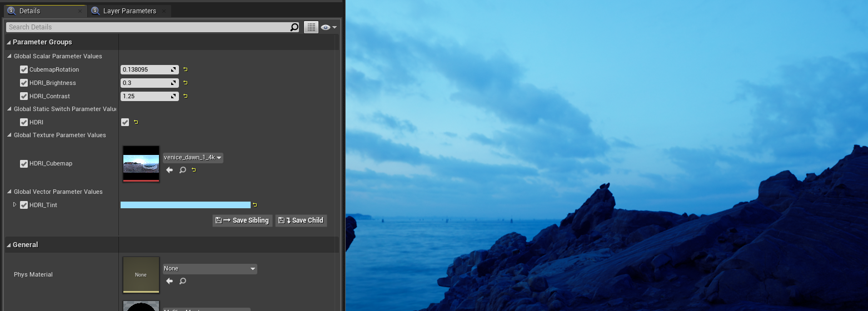Reset HDRI switch to default arrow
The height and width of the screenshot is (311, 868).
136,122
